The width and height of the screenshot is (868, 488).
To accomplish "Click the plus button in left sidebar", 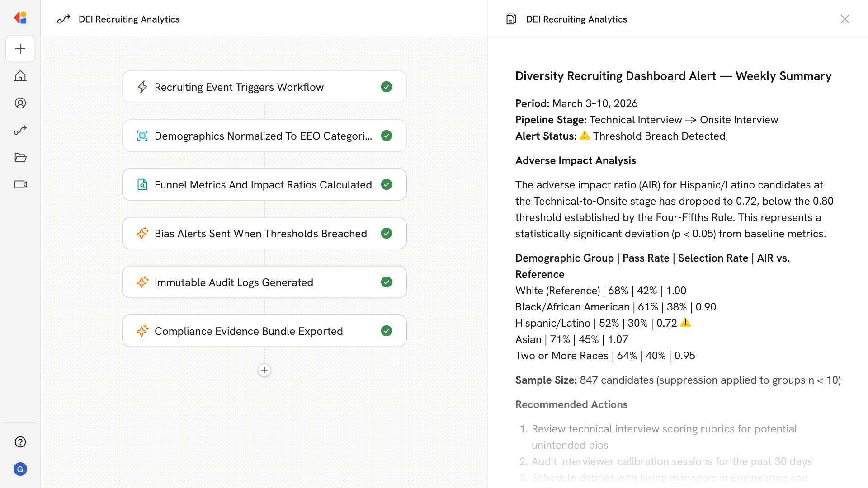I will pyautogui.click(x=20, y=49).
